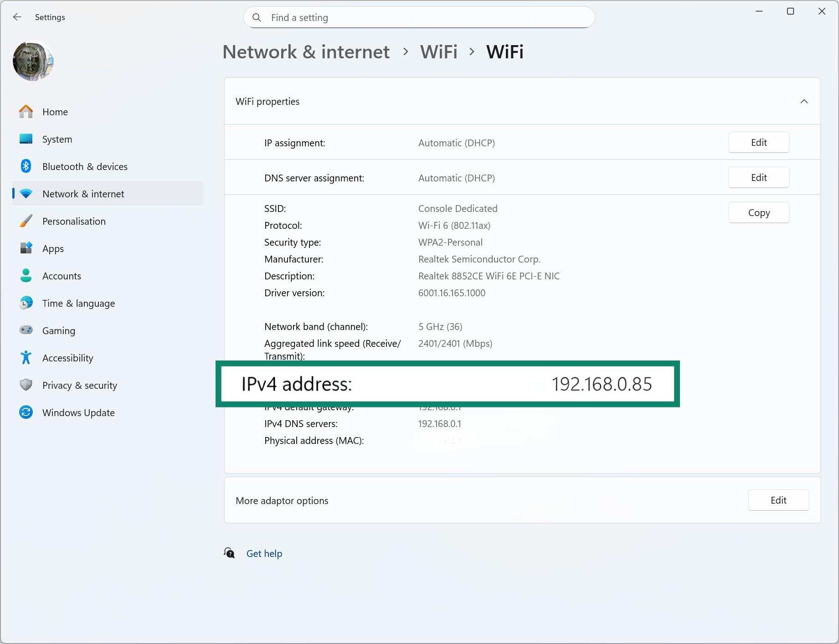The image size is (839, 644).
Task: Minimize the Settings window
Action: tap(759, 11)
